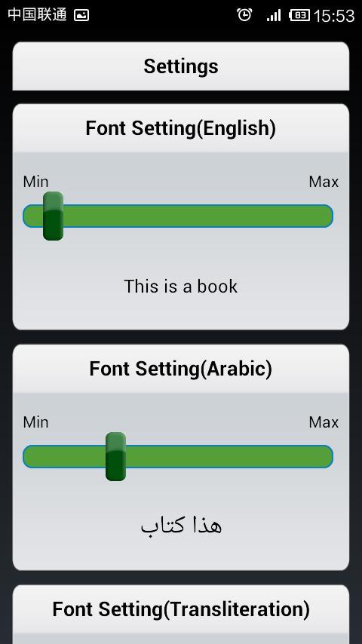This screenshot has height=644, width=362.
Task: Click the Arabic font size slider handle
Action: point(115,456)
